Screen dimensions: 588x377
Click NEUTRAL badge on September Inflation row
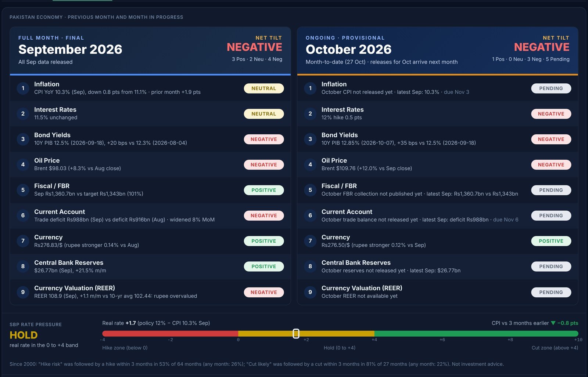point(264,88)
